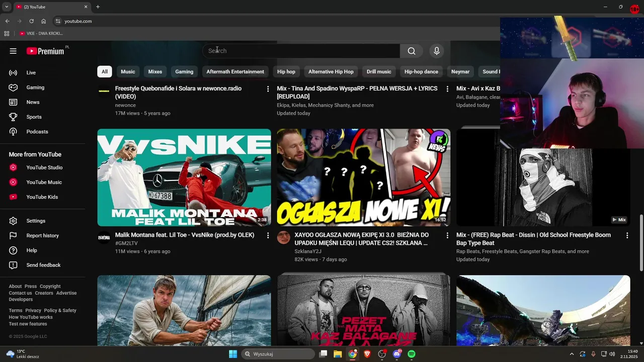The width and height of the screenshot is (644, 362).
Task: Open Report history flag icon
Action: (13, 236)
